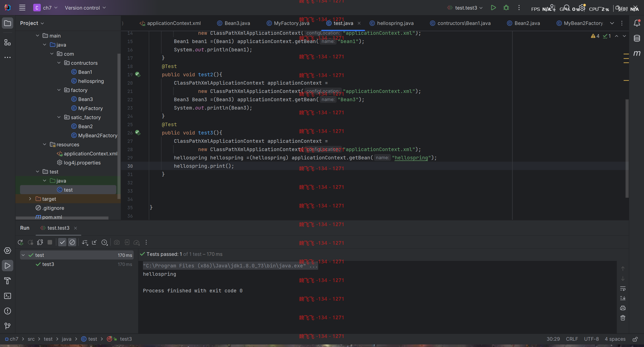Run test.test3 with the green play button
The height and width of the screenshot is (347, 644).
(493, 8)
